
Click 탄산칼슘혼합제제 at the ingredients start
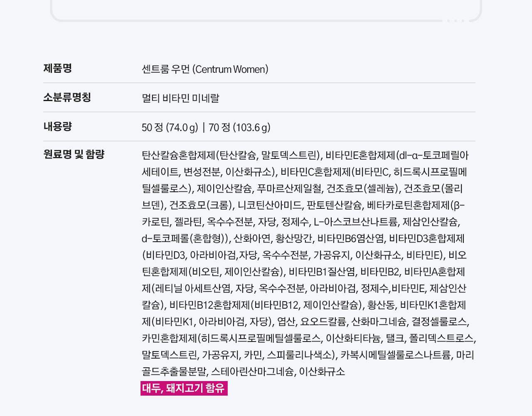tap(179, 155)
